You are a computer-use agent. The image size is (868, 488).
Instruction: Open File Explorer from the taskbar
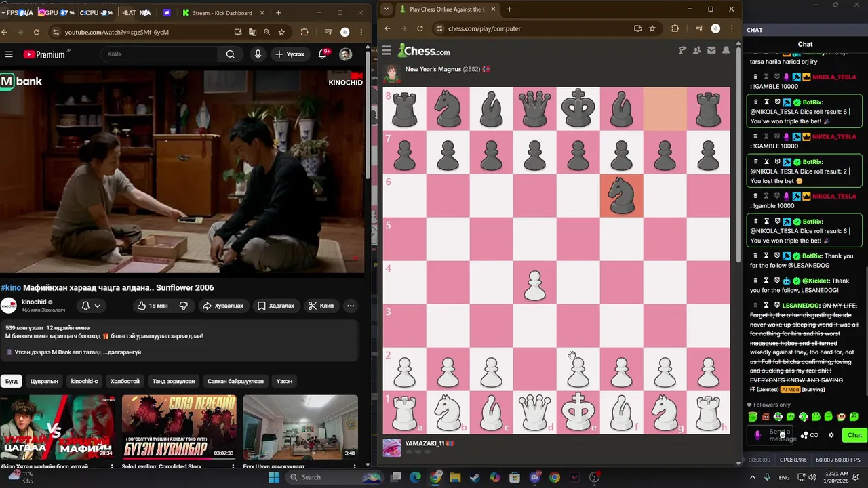455,477
